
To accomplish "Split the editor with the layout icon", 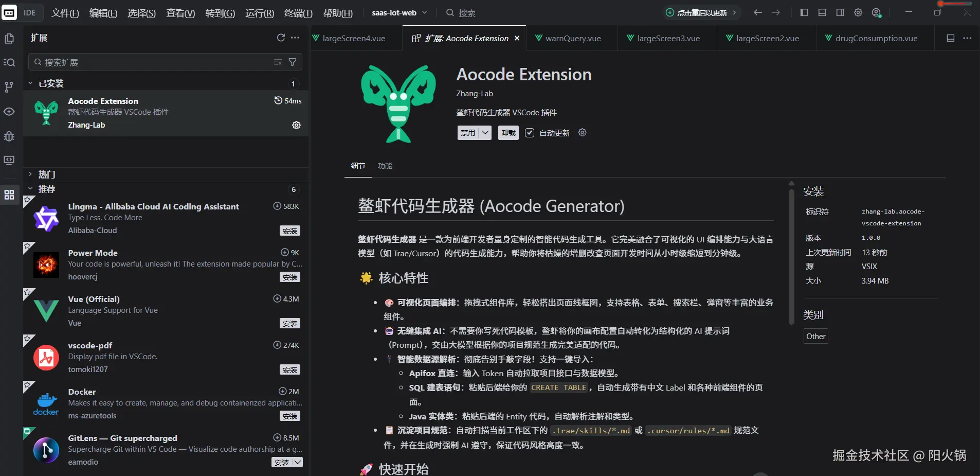I will pos(951,38).
